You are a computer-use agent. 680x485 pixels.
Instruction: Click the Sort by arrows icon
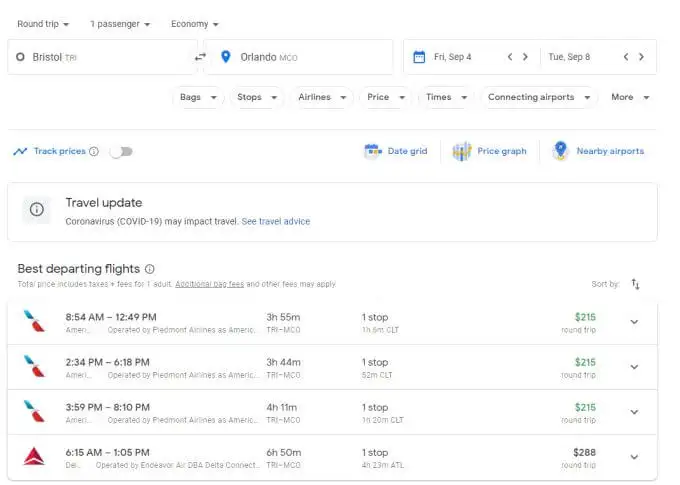point(635,284)
